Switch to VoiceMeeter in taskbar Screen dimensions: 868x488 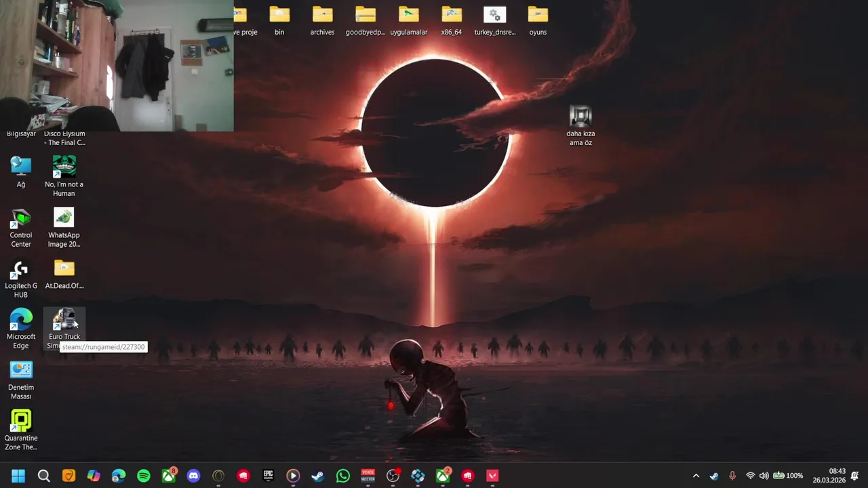coord(368,476)
